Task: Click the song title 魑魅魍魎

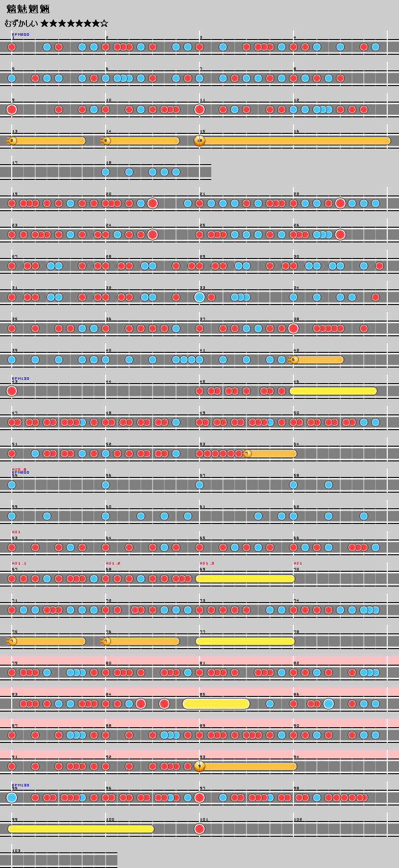Action: click(x=28, y=9)
